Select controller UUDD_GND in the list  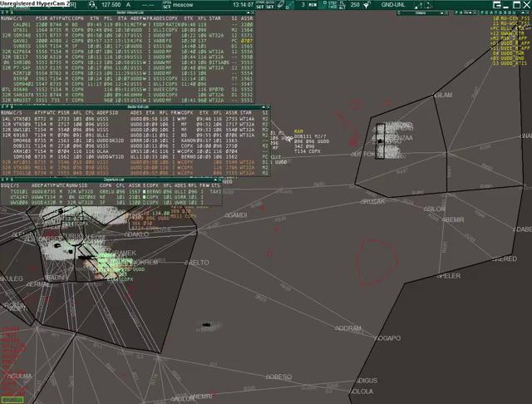(x=507, y=58)
